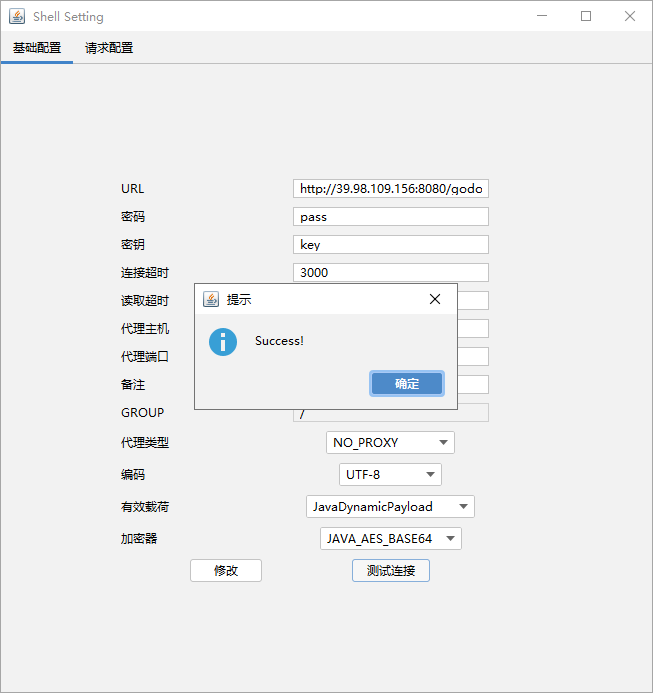This screenshot has width=653, height=693.
Task: Close the 提示 dialog with its X
Action: [435, 299]
